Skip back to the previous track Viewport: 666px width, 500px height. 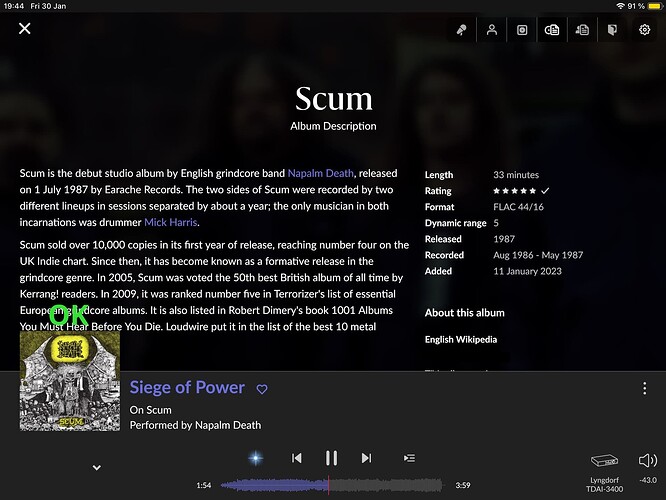point(296,458)
